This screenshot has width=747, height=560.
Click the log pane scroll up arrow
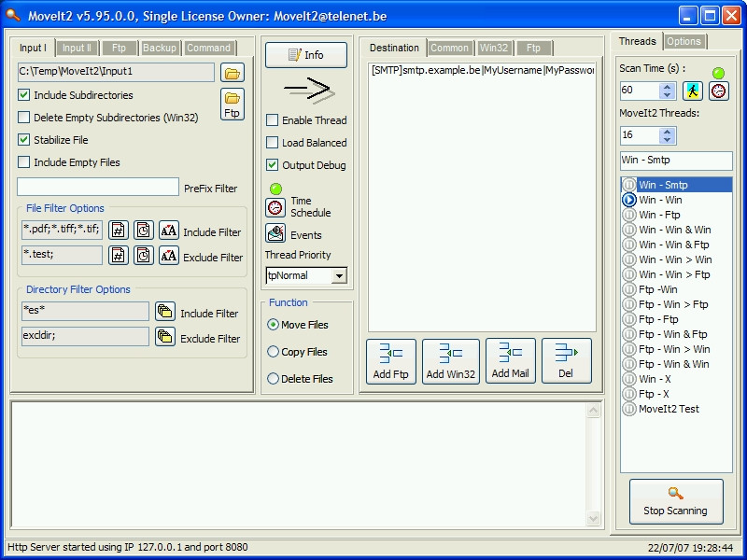(x=593, y=411)
